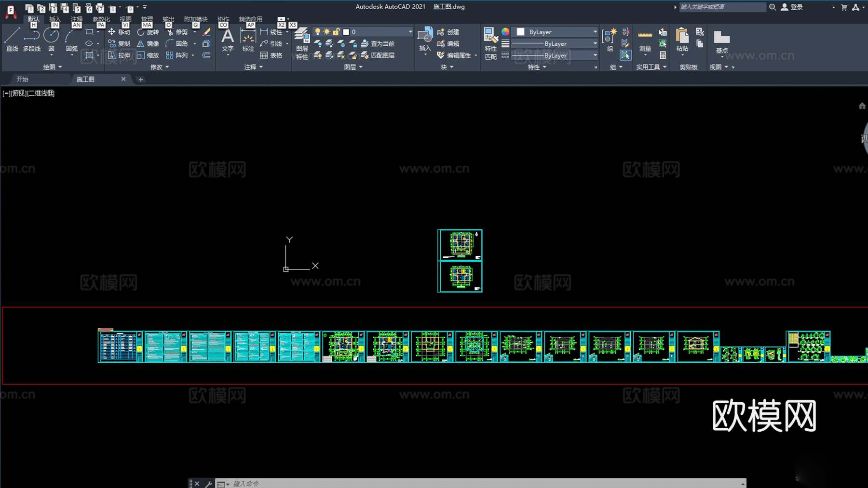Viewport: 868px width, 488px height.
Task: Open the 附加模块 ribbon tab
Action: tap(196, 19)
